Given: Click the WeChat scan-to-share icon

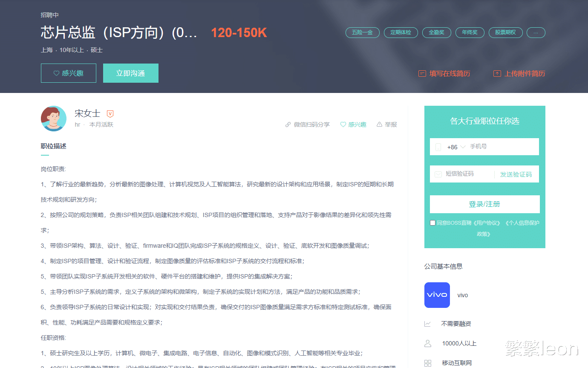Looking at the screenshot, I should point(288,124).
